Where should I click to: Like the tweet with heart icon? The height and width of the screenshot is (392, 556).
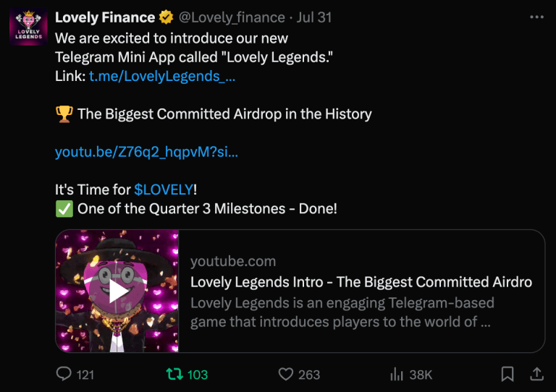(286, 374)
